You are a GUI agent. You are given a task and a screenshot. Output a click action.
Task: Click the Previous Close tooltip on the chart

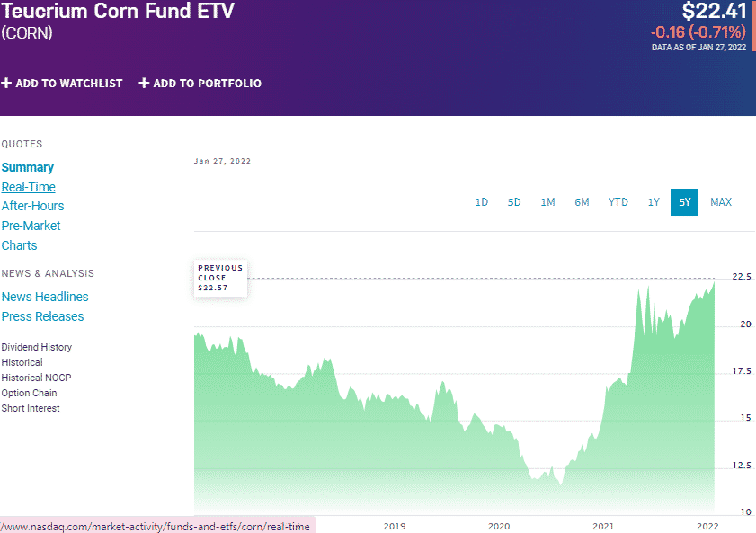[x=219, y=279]
